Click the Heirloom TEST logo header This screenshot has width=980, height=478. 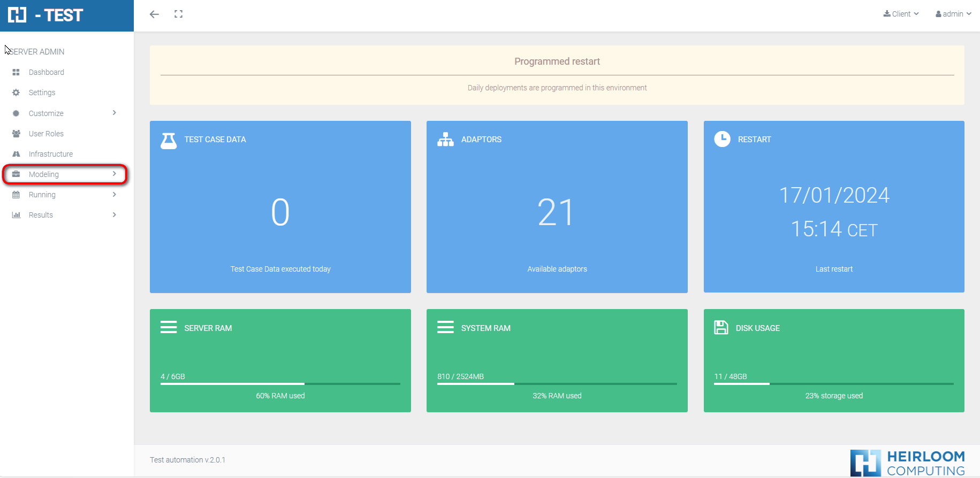point(46,15)
